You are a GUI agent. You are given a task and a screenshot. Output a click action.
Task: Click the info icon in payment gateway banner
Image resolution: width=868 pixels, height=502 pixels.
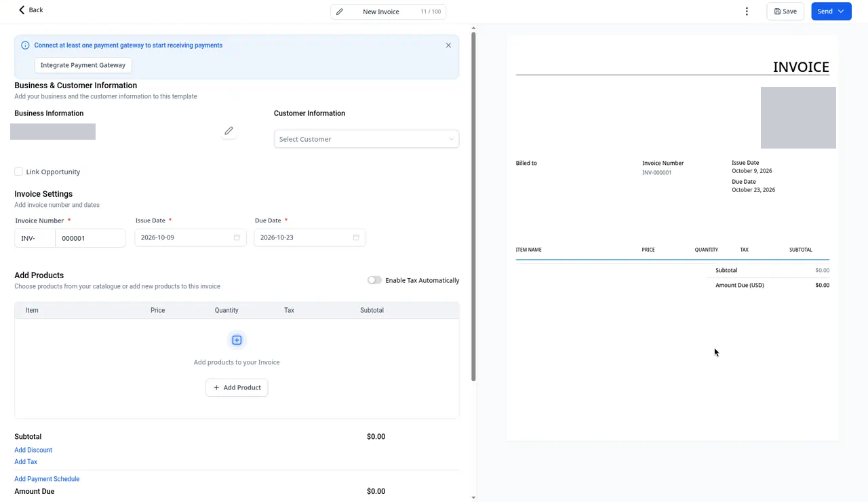pos(25,45)
